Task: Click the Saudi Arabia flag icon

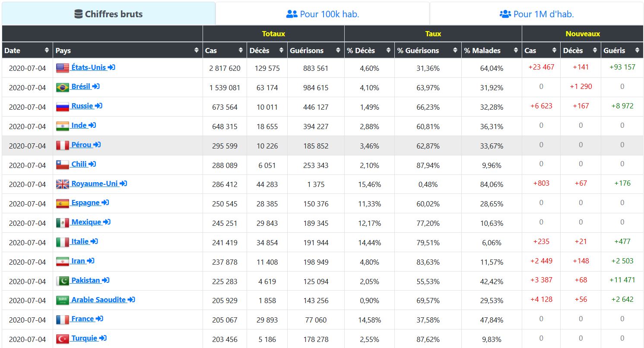Action: [63, 300]
